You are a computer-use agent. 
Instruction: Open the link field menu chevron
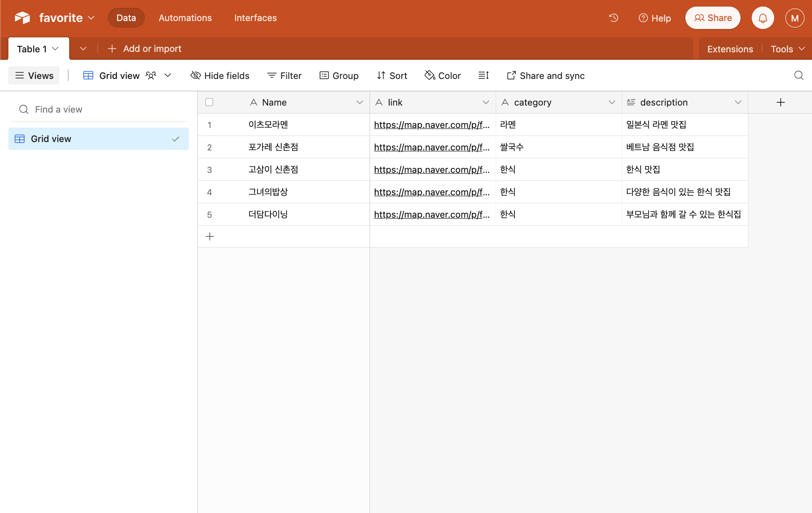486,102
